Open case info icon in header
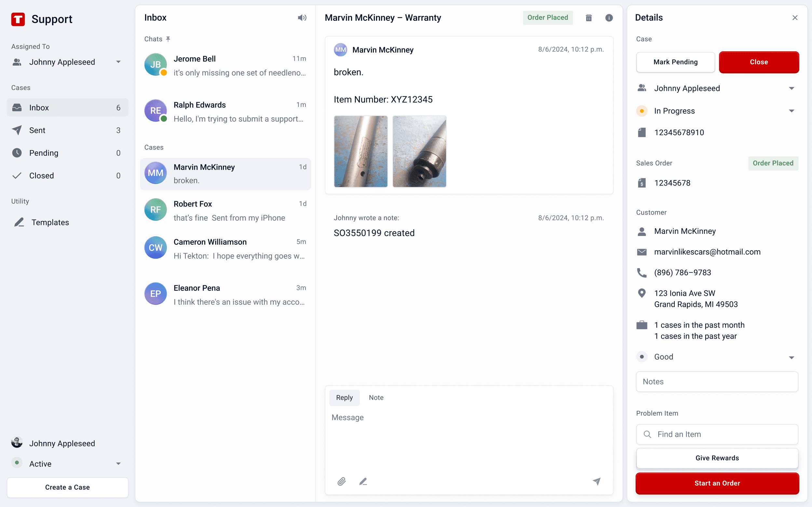The image size is (812, 507). pos(609,18)
